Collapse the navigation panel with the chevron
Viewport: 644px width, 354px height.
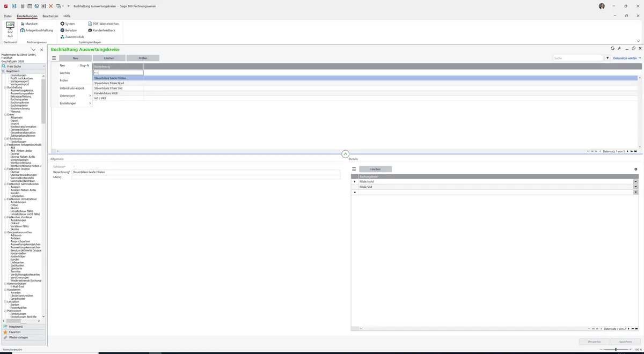point(34,50)
